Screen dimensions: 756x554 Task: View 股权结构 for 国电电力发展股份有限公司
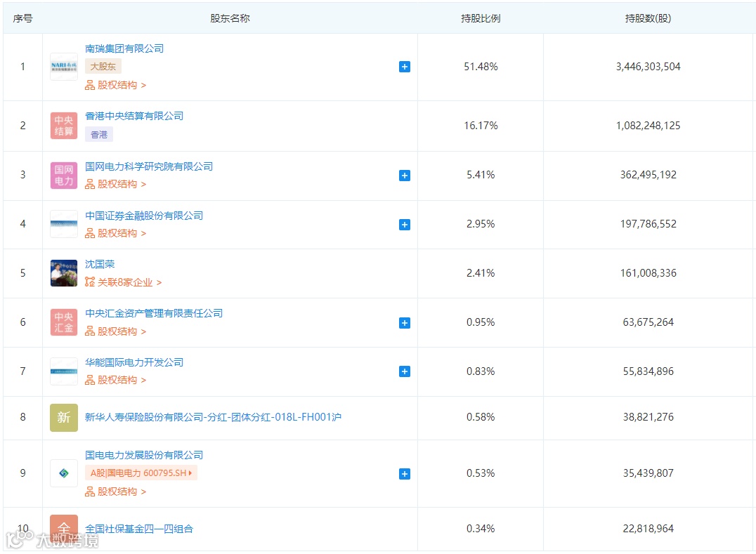pyautogui.click(x=116, y=492)
